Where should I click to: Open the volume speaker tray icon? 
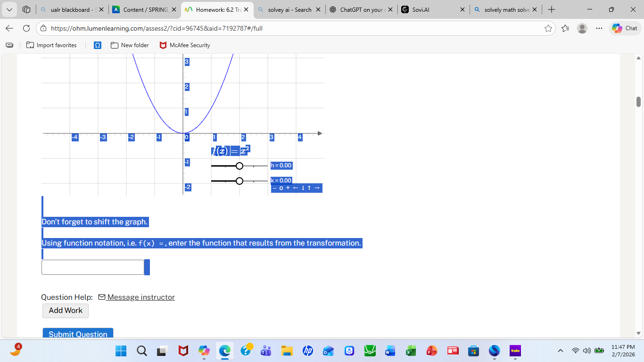coord(587,351)
